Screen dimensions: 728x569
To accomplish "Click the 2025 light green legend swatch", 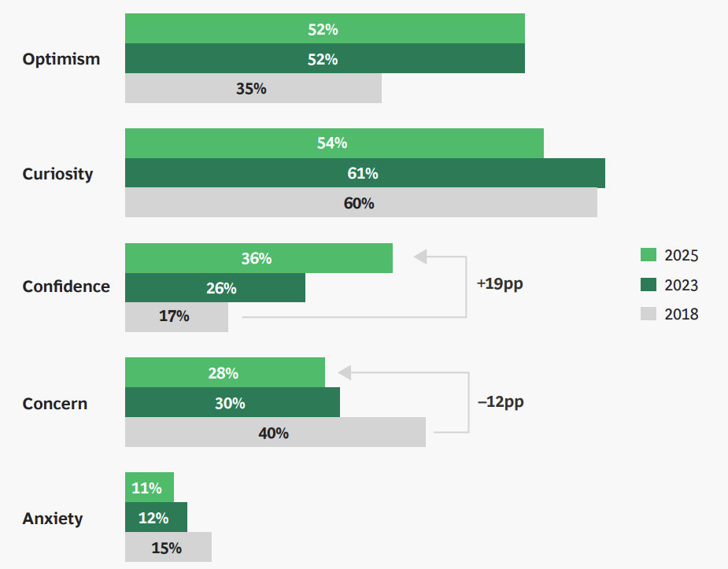I will pos(648,255).
